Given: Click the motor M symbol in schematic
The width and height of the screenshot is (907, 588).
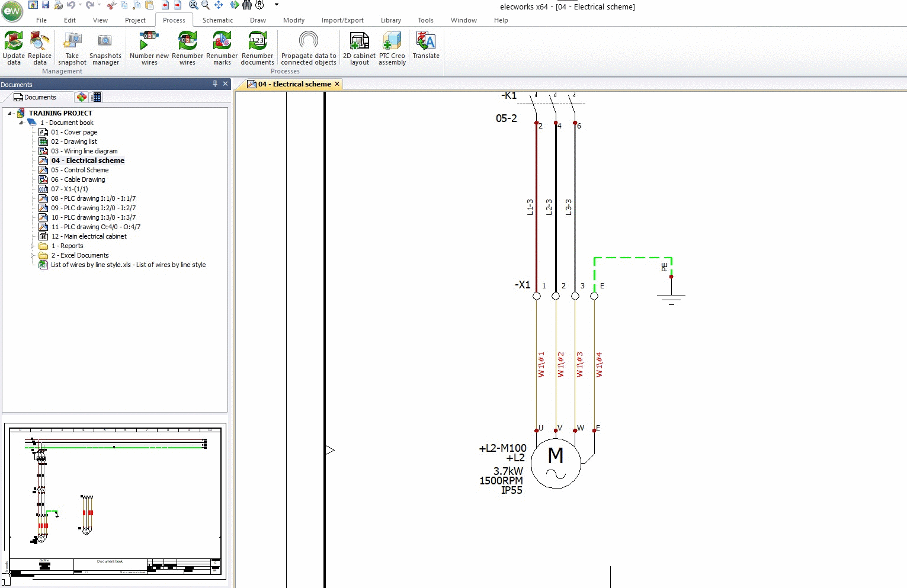Looking at the screenshot, I should click(x=556, y=463).
